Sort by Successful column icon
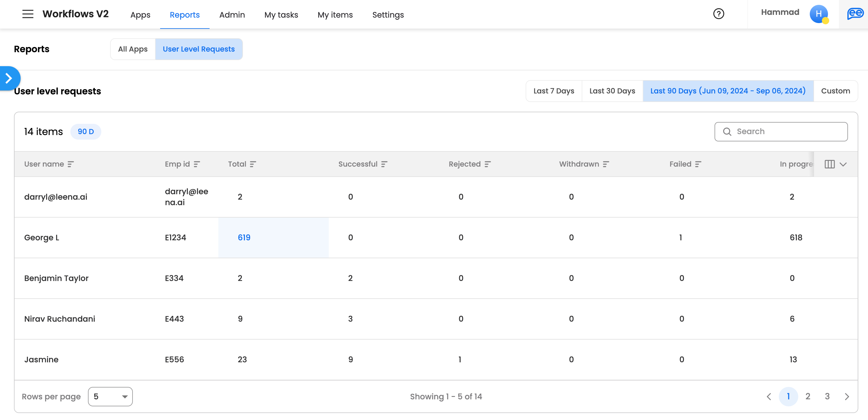This screenshot has height=420, width=868. click(384, 164)
